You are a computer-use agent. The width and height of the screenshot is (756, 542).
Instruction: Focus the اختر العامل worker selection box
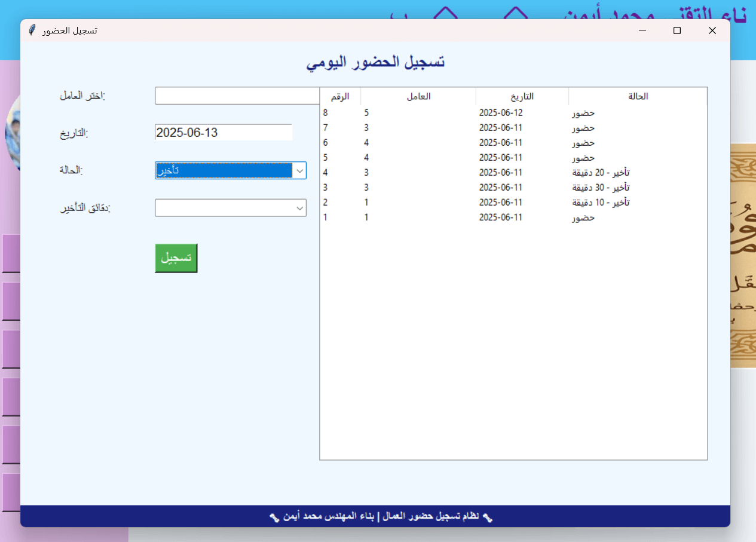pyautogui.click(x=237, y=96)
